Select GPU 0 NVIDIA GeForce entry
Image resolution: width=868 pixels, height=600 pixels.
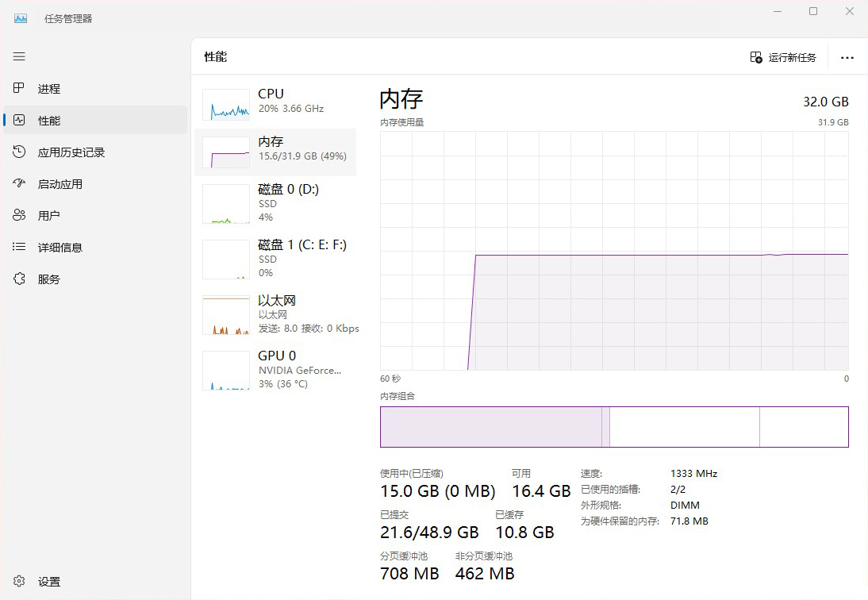(275, 370)
